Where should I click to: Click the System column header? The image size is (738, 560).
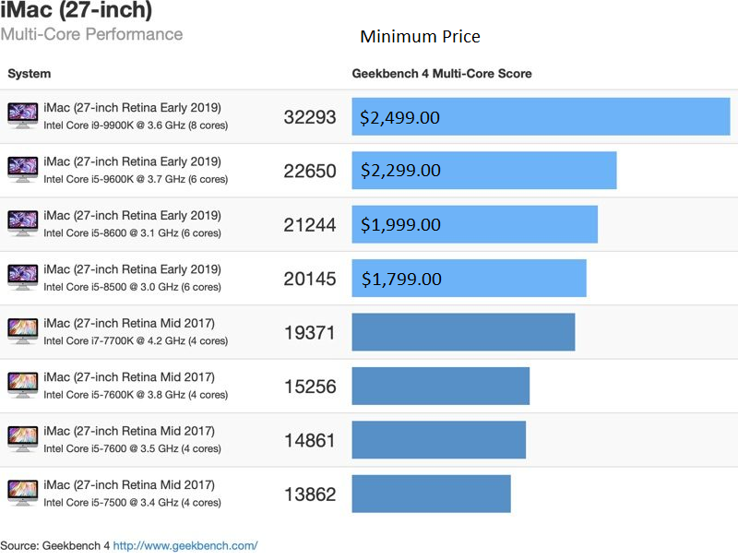30,74
